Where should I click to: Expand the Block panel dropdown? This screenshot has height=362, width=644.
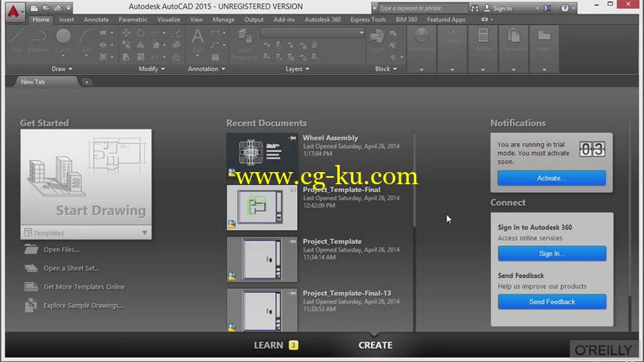(x=386, y=69)
